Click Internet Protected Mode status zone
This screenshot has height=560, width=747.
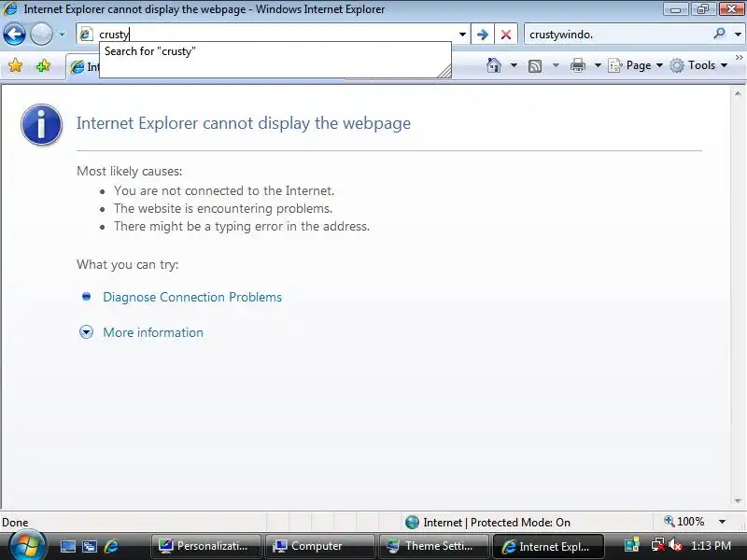[487, 523]
